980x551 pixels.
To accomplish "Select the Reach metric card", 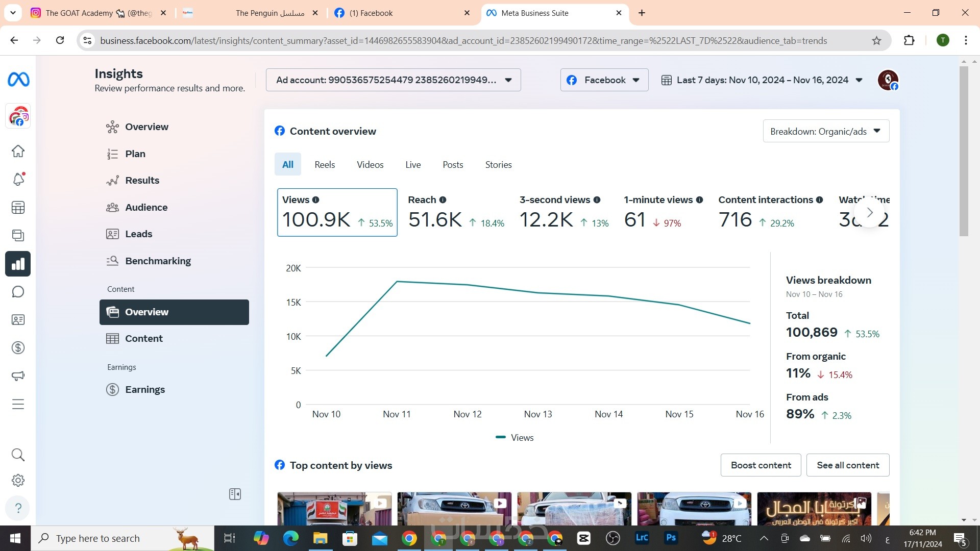I will [x=455, y=212].
